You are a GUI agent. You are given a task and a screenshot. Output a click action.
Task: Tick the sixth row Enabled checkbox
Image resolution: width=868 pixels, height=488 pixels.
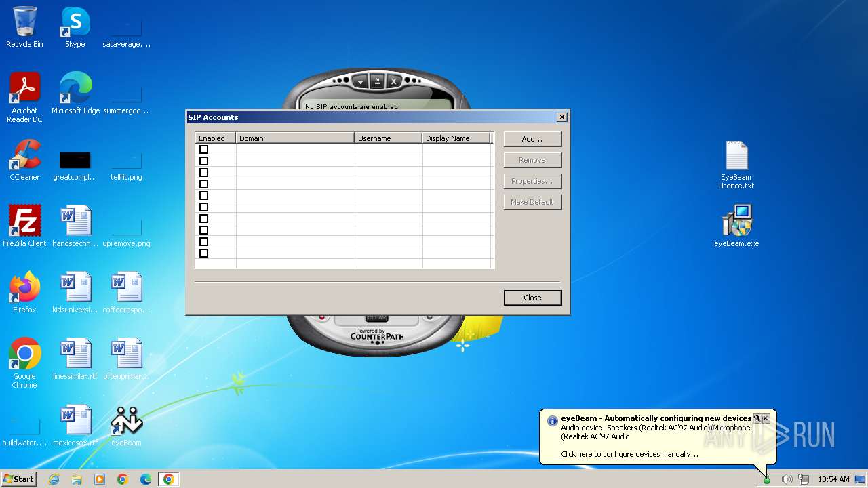(203, 207)
